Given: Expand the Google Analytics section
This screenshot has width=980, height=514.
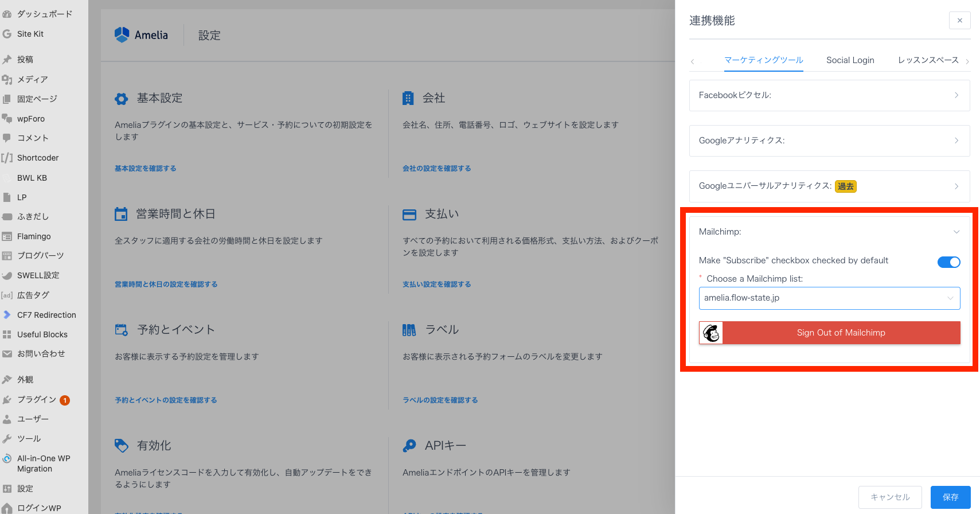Looking at the screenshot, I should tap(829, 141).
